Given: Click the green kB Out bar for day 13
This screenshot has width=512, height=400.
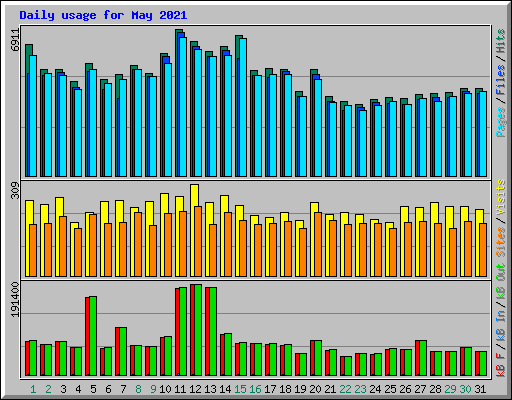Looking at the screenshot, I should 213,331.
